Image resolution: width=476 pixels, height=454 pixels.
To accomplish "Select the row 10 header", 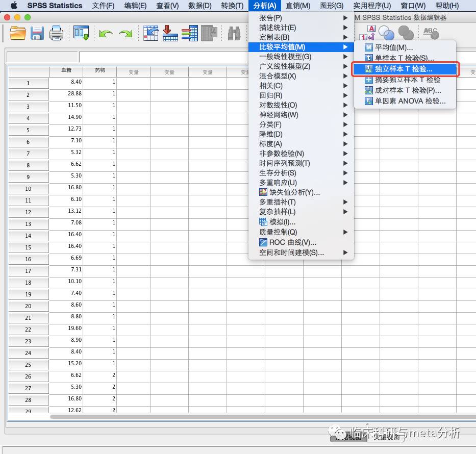I will coord(28,189).
